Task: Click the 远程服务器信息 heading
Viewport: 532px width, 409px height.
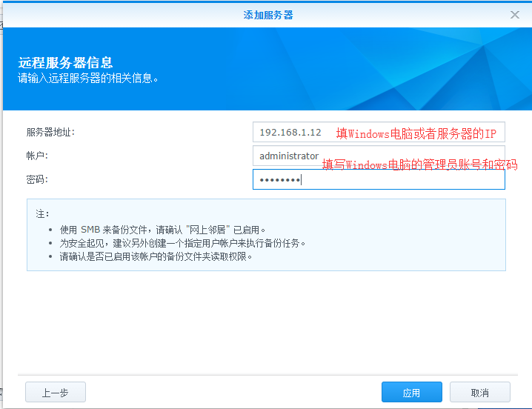Action: [x=65, y=63]
